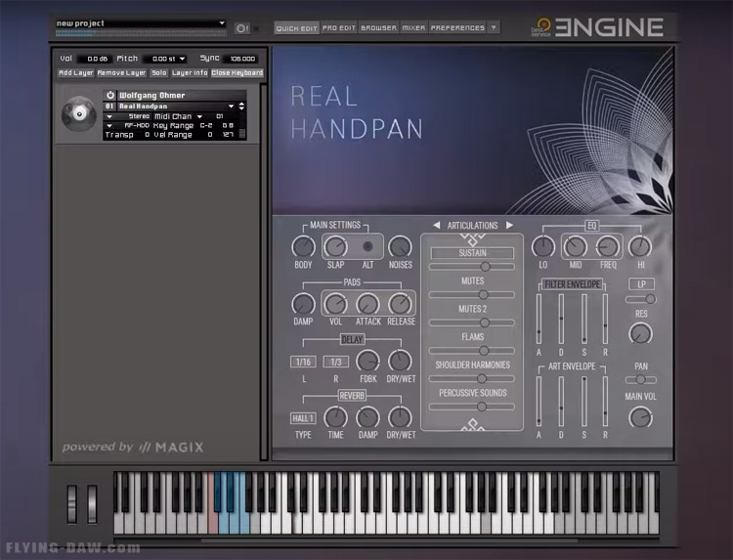Click the handpan instrument thumbnail
The width and height of the screenshot is (733, 560).
coord(79,113)
